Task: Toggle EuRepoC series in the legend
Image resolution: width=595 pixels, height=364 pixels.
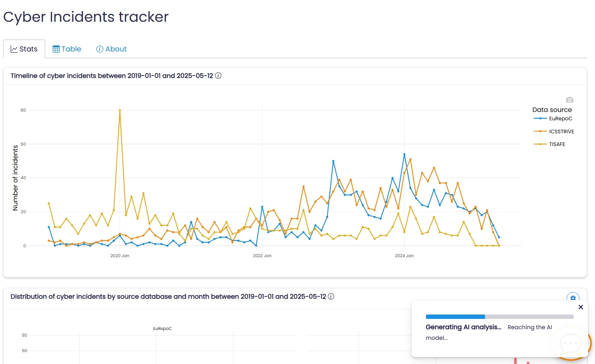Action: (553, 119)
